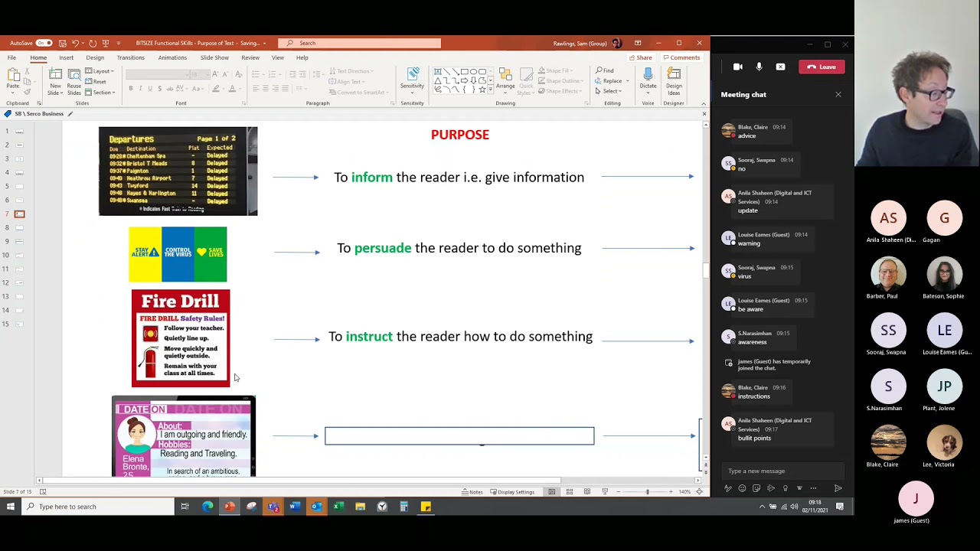The image size is (980, 551).
Task: Open the Shape Outline dropdown
Action: coord(563,81)
